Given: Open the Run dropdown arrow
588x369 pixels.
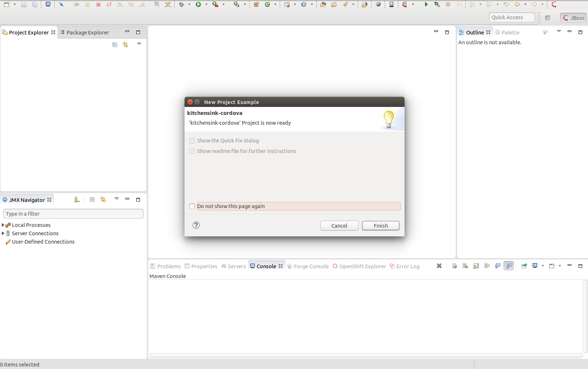Looking at the screenshot, I should coord(206,5).
